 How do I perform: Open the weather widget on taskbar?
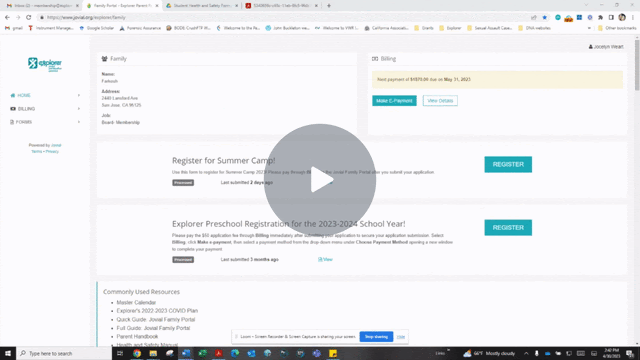tap(489, 353)
